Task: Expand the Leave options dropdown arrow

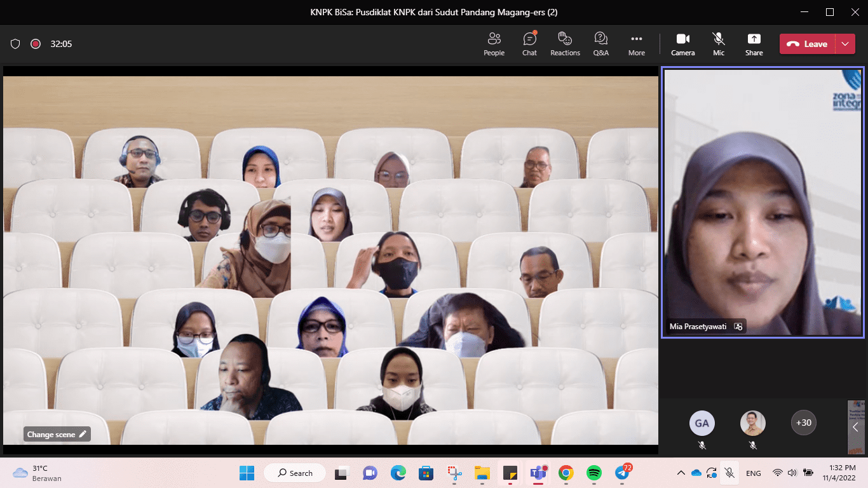Action: coord(844,44)
